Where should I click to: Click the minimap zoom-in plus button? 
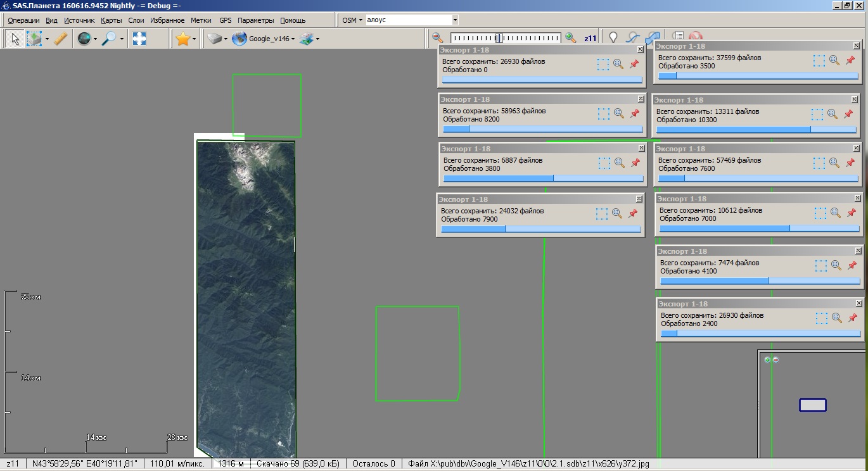(x=768, y=360)
